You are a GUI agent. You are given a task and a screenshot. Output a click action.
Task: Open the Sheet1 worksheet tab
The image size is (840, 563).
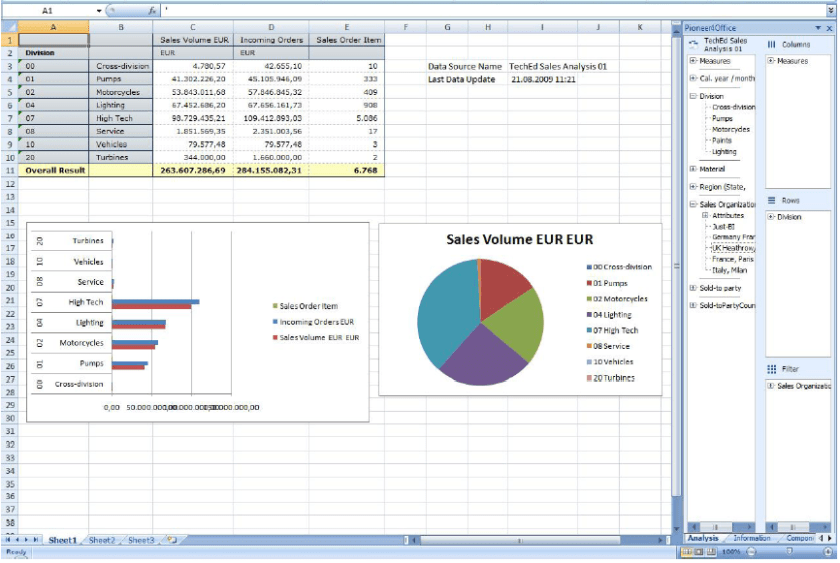click(x=63, y=540)
